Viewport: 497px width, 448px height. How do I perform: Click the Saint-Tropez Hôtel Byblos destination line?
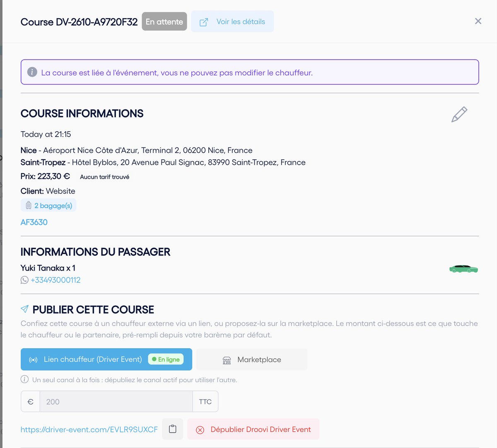click(163, 162)
